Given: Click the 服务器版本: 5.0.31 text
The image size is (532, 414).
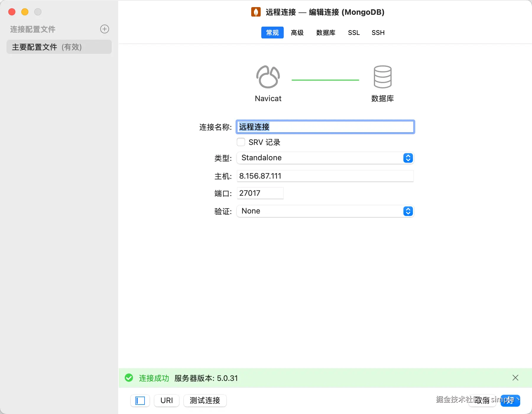Looking at the screenshot, I should [206, 378].
